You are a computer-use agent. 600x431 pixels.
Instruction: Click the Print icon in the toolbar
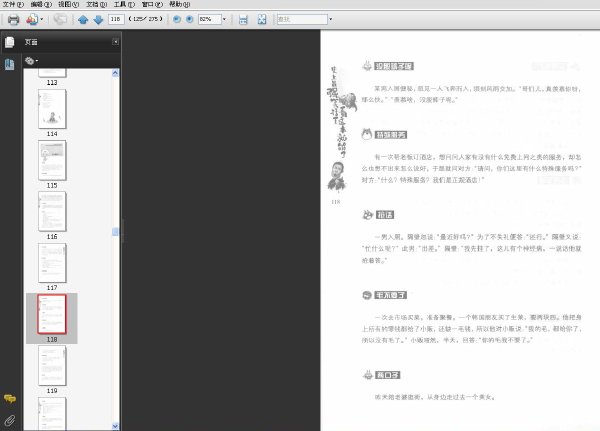click(x=13, y=19)
